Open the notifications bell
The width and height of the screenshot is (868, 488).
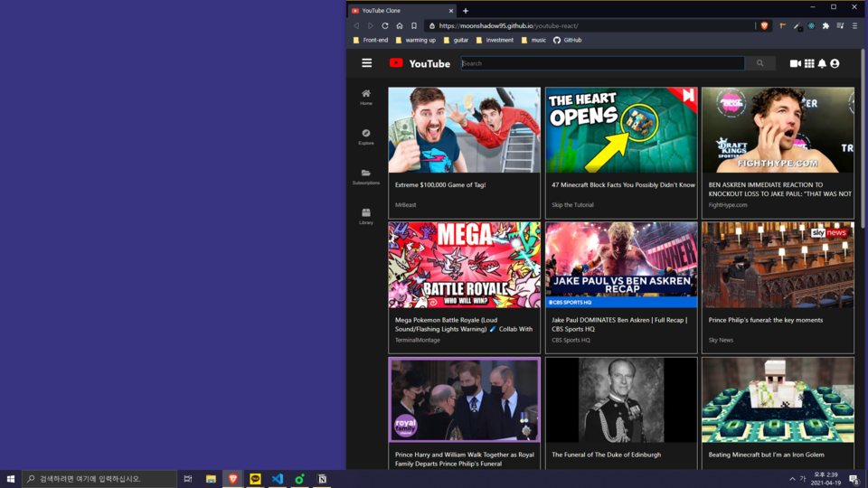pyautogui.click(x=822, y=63)
